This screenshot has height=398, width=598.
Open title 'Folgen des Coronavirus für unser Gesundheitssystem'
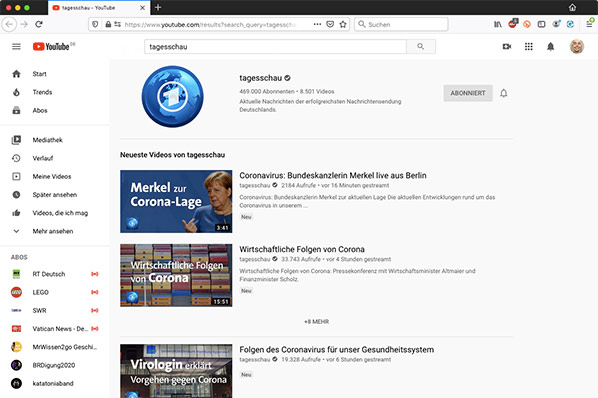tap(336, 350)
